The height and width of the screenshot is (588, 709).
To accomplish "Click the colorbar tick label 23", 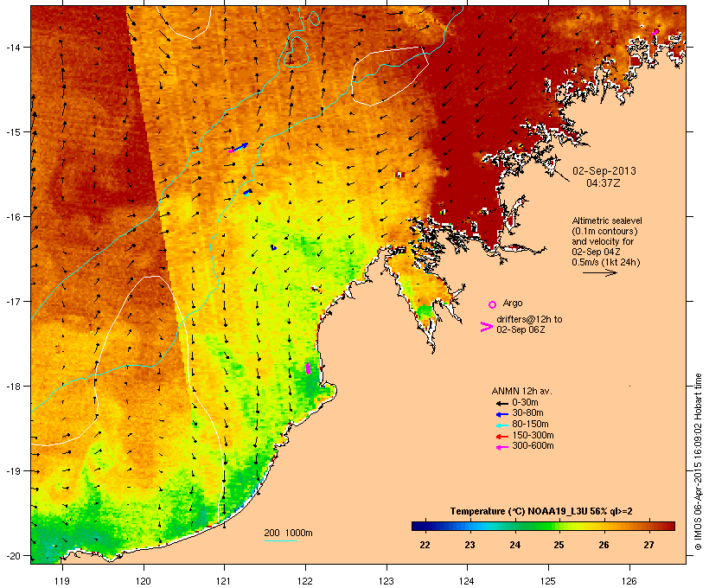I will click(x=469, y=545).
